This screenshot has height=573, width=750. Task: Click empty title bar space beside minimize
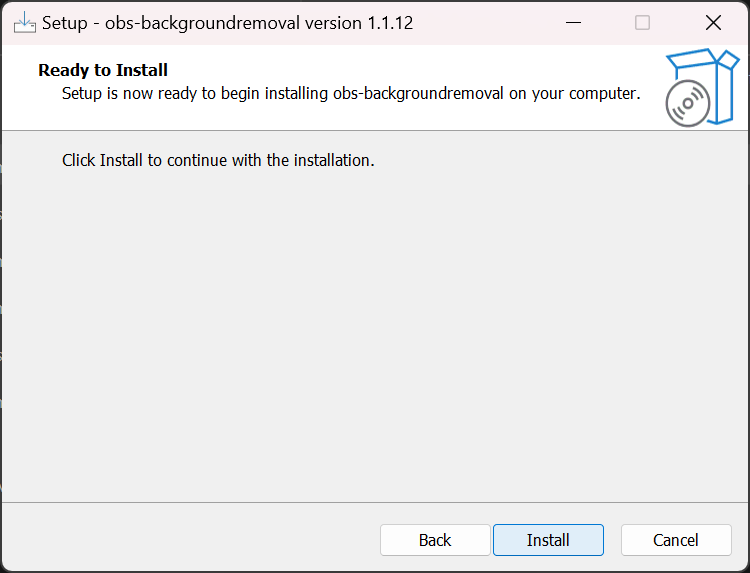tap(480, 22)
